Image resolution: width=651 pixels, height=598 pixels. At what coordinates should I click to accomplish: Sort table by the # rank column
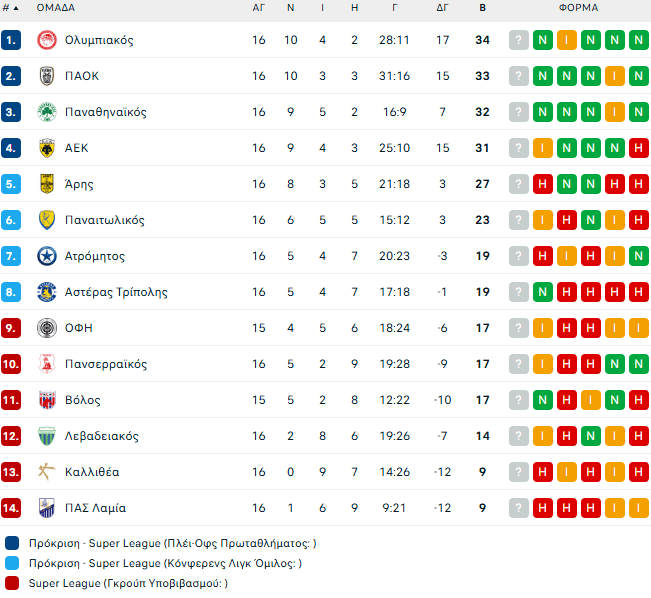[11, 8]
